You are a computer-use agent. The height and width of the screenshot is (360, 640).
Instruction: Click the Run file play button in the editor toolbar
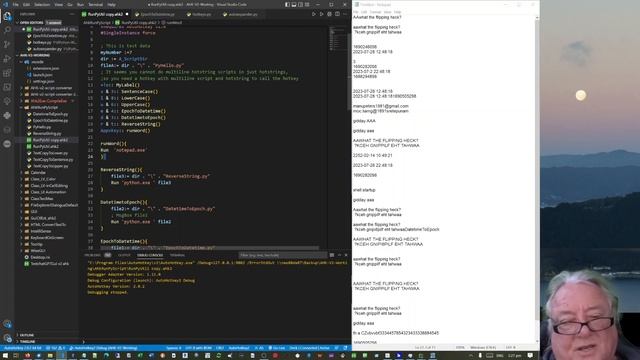(x=313, y=14)
